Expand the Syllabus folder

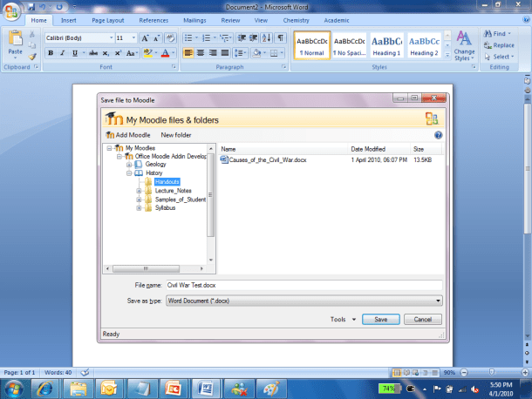[139, 208]
